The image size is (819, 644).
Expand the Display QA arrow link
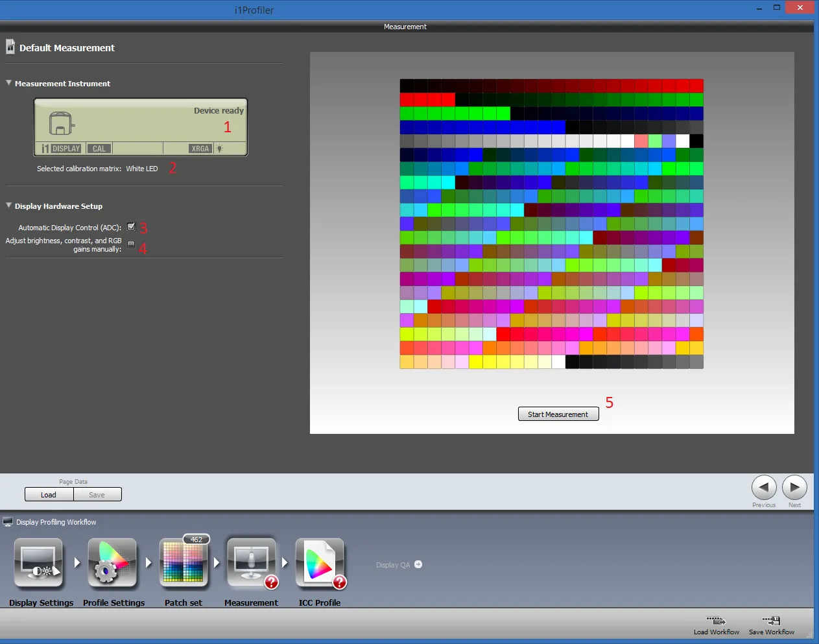pos(418,564)
